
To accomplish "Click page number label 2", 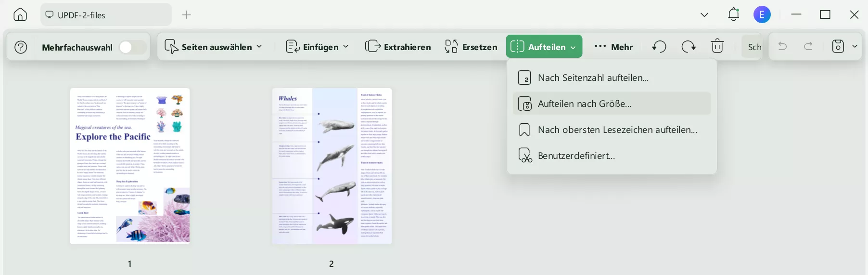I will click(331, 263).
